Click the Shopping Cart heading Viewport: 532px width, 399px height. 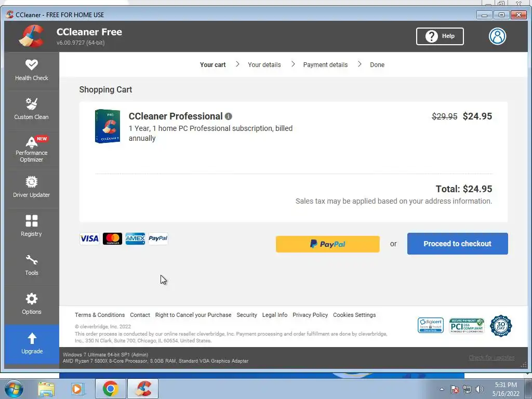click(105, 89)
